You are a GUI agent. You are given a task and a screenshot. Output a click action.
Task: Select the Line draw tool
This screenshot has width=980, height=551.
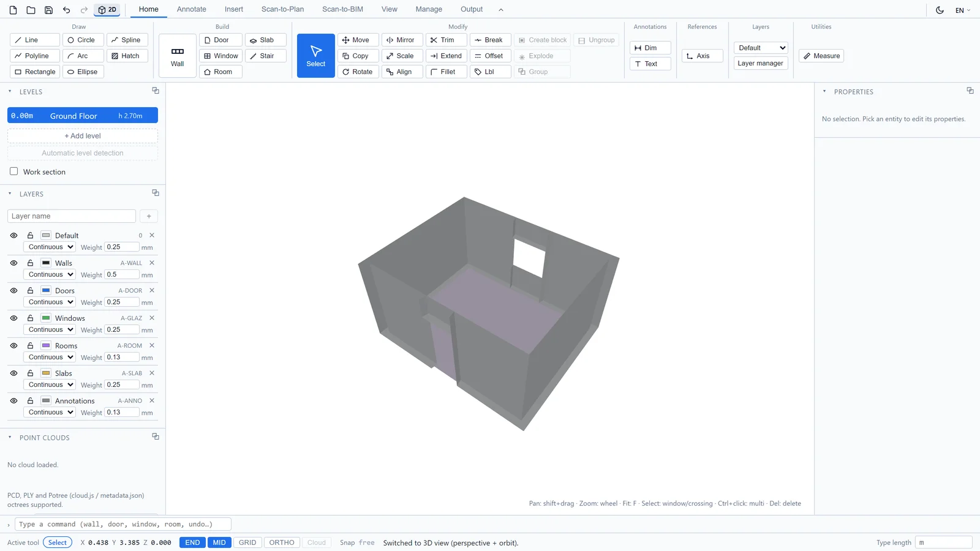[x=35, y=40]
